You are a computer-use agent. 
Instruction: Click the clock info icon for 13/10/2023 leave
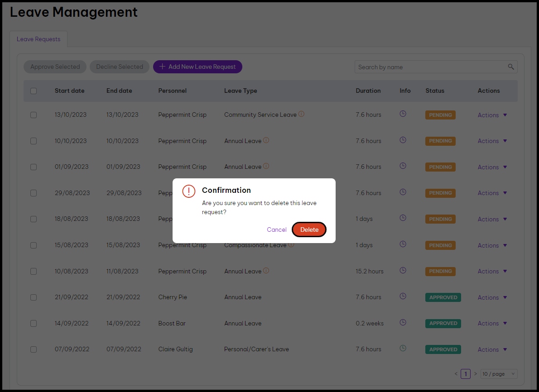click(403, 114)
